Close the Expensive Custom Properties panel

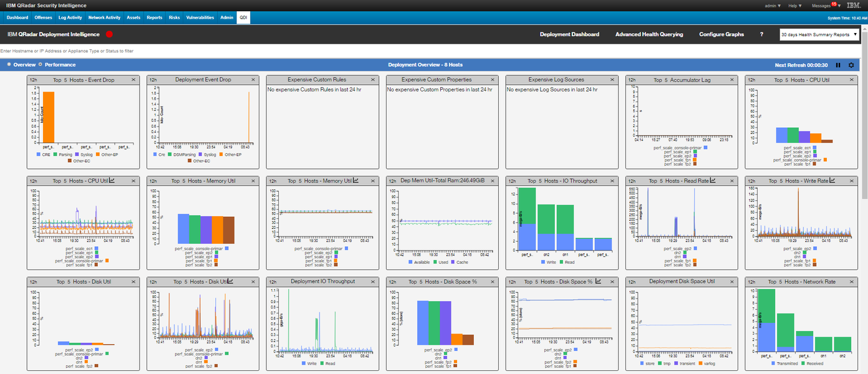(493, 80)
